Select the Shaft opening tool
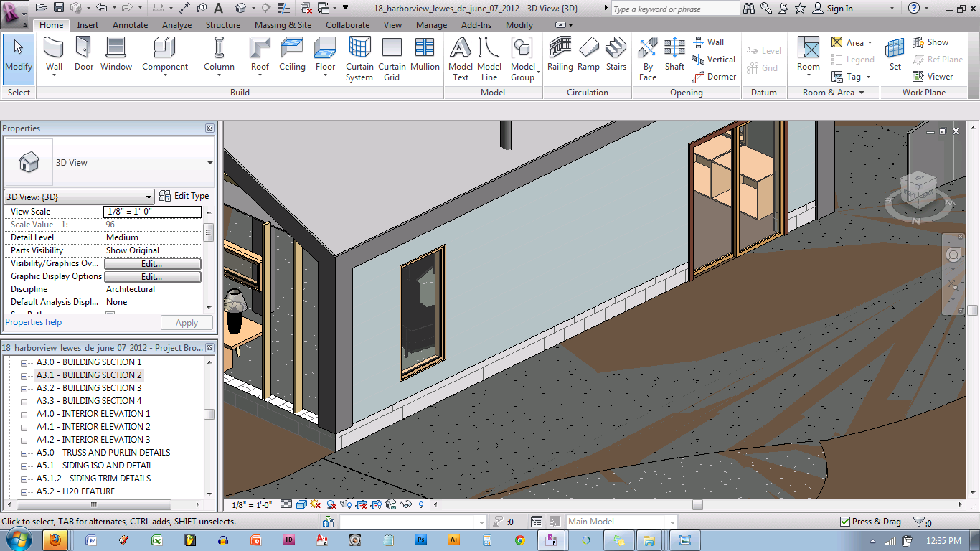Viewport: 980px width, 551px height. [674, 54]
